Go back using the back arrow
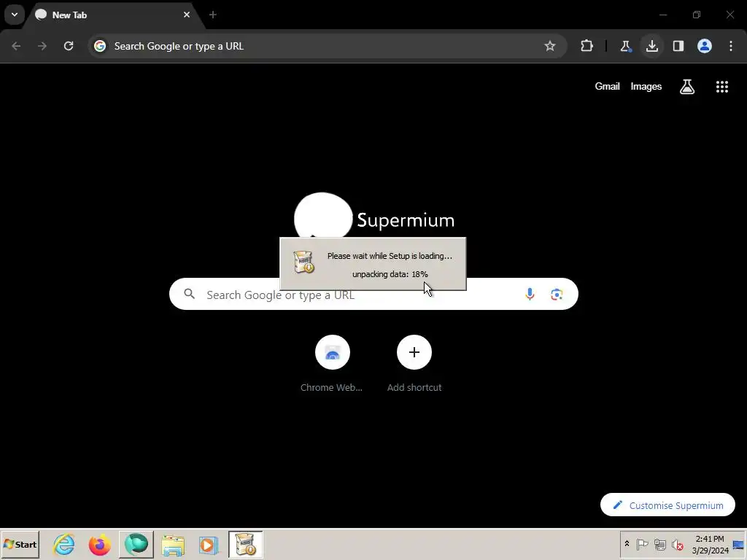This screenshot has width=747, height=560. (x=16, y=46)
